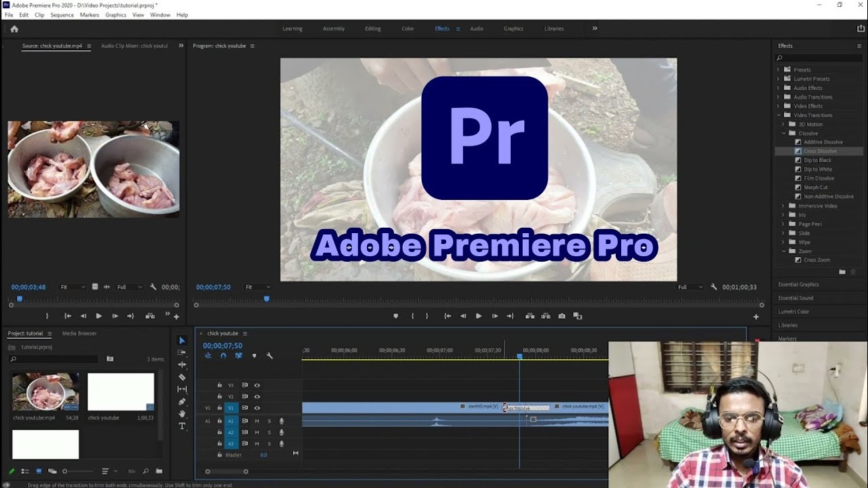
Task: Toggle V3 track output eye
Action: coord(257,385)
